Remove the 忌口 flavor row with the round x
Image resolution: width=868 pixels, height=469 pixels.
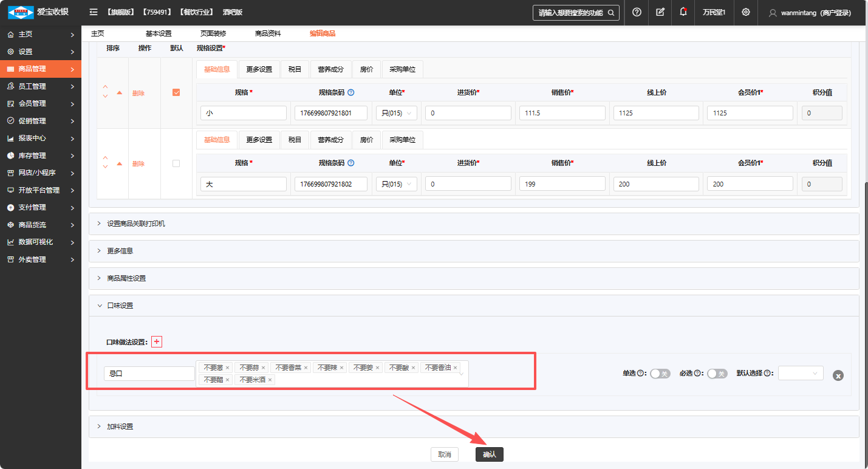[x=838, y=375]
